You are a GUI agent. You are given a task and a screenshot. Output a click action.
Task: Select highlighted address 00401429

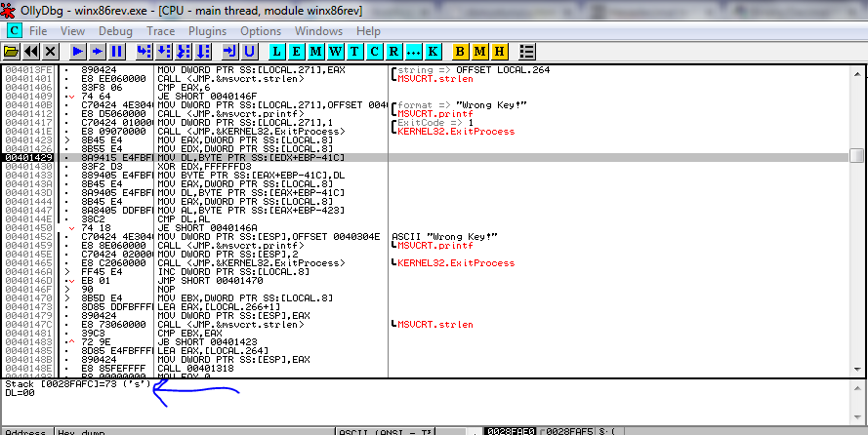click(27, 158)
